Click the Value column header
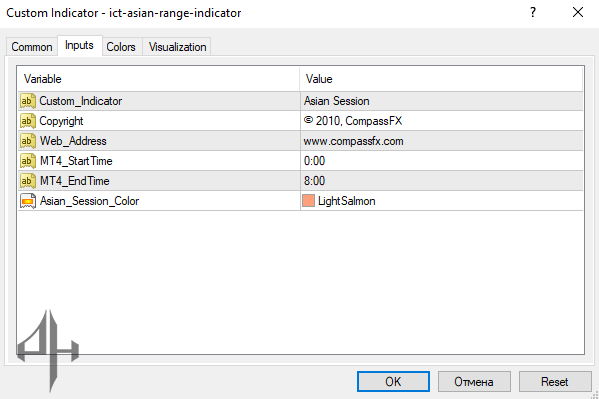 442,79
